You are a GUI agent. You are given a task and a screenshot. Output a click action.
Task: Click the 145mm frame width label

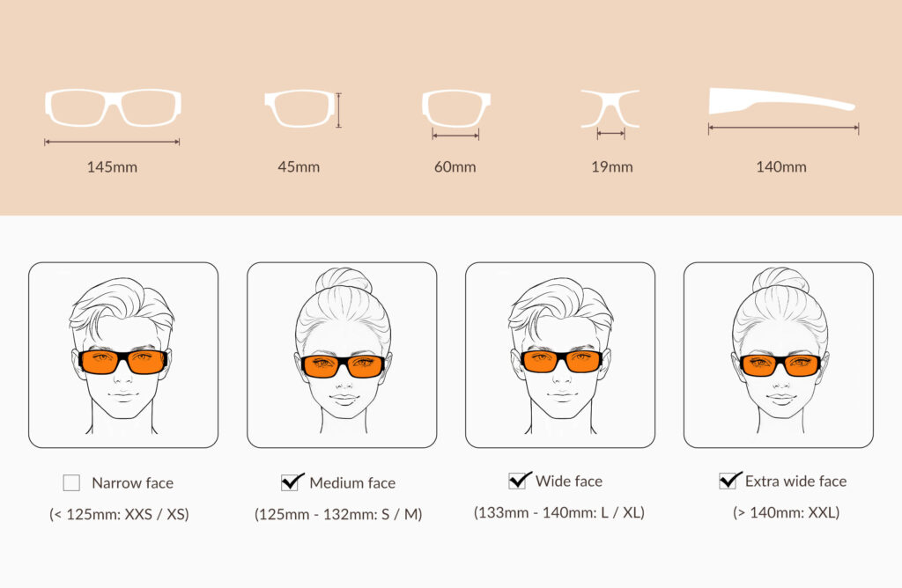click(112, 167)
